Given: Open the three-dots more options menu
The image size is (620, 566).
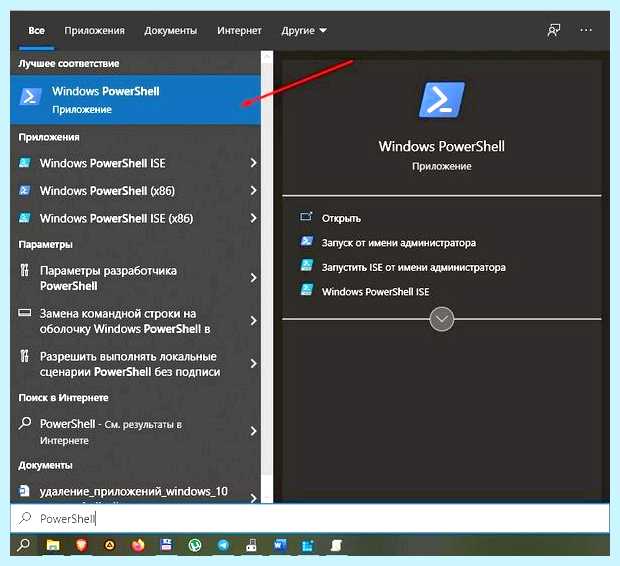Looking at the screenshot, I should click(586, 30).
